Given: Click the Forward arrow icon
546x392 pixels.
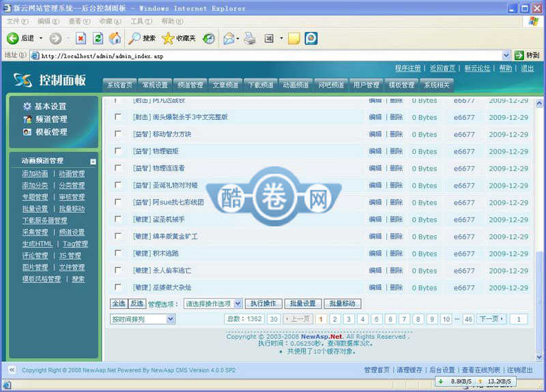Looking at the screenshot, I should (55, 38).
